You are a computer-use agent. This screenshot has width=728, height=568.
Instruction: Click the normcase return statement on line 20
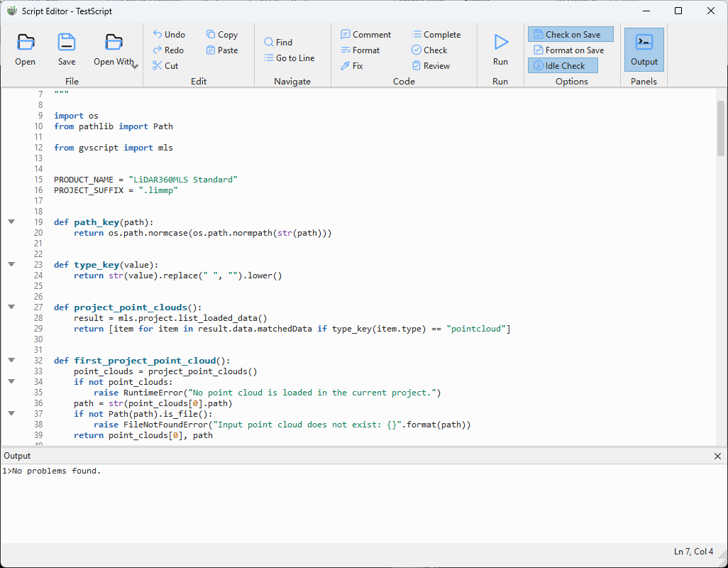(203, 233)
